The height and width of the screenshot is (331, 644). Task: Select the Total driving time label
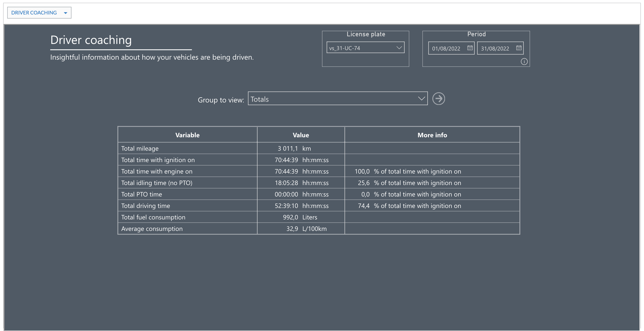[145, 206]
